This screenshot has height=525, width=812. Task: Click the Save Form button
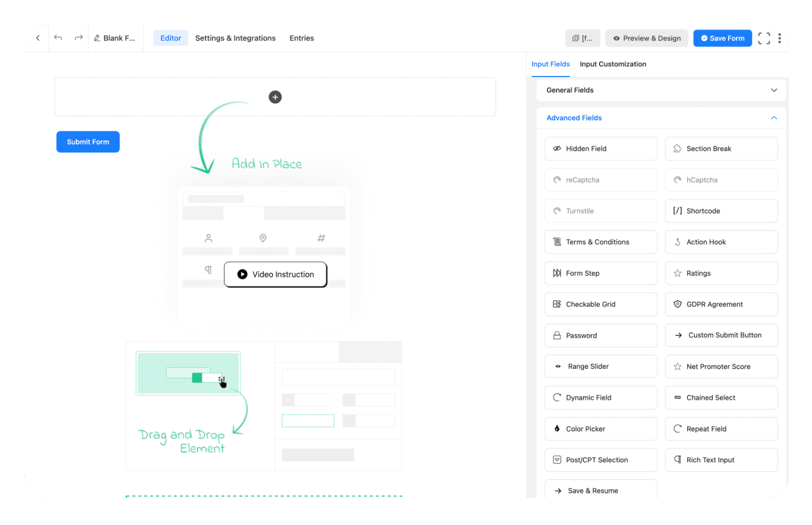pyautogui.click(x=722, y=38)
